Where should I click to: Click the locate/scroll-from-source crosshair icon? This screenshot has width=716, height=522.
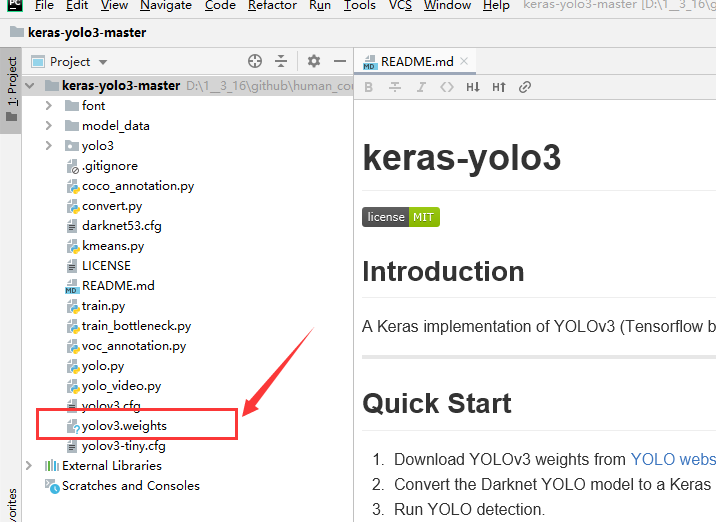point(255,61)
